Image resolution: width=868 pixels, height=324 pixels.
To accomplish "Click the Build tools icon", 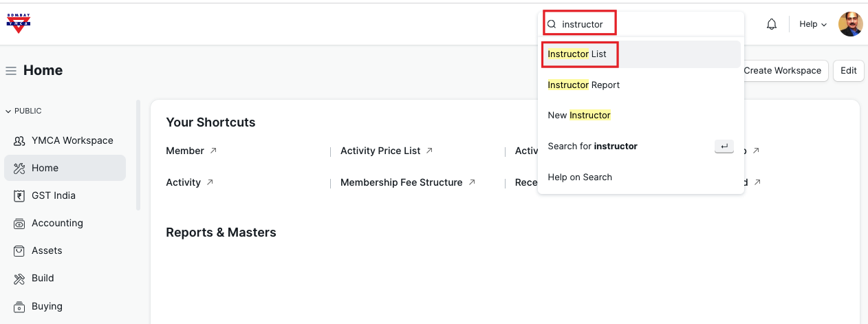I will pyautogui.click(x=19, y=278).
